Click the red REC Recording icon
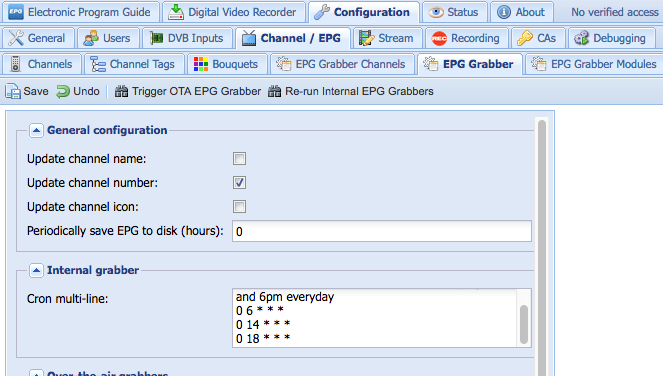 (x=439, y=38)
